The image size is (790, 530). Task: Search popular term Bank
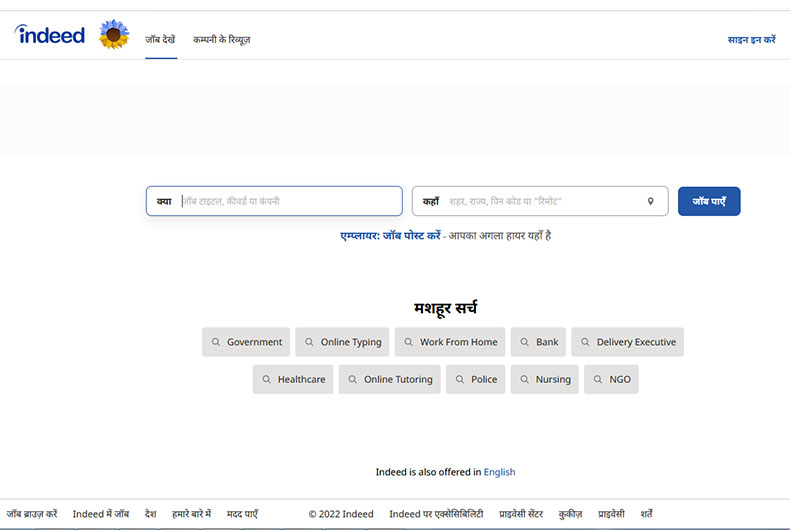[538, 342]
